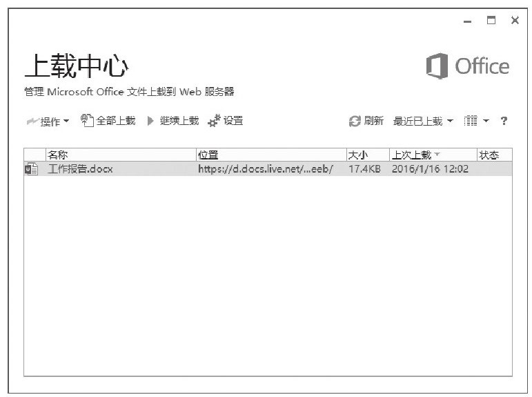
Task: Click the view layout grid icon
Action: (471, 121)
